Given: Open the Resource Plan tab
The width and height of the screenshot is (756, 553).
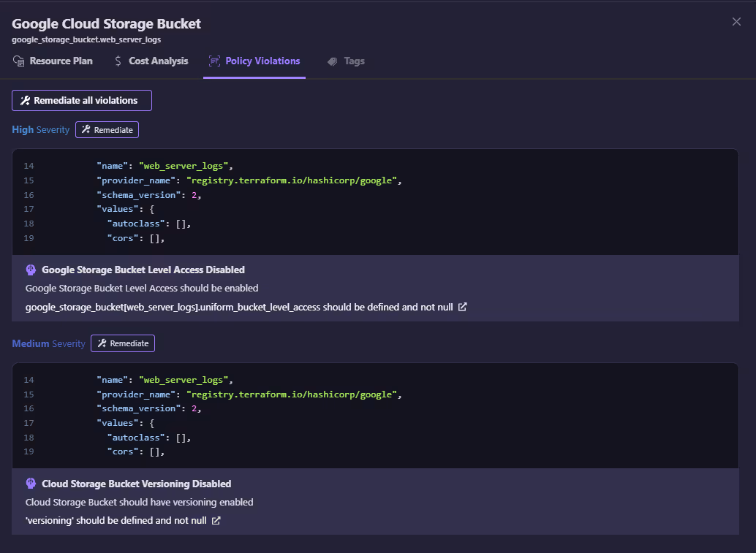Looking at the screenshot, I should click(53, 61).
